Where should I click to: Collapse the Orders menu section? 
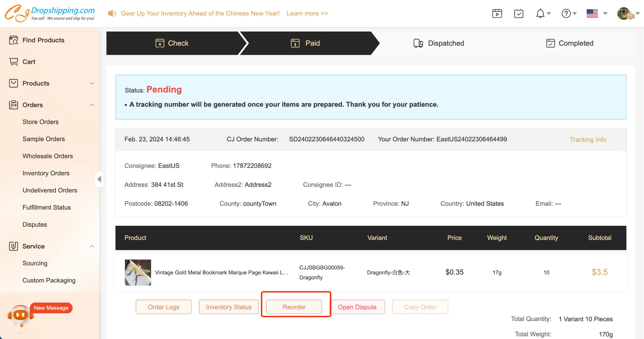click(x=92, y=105)
